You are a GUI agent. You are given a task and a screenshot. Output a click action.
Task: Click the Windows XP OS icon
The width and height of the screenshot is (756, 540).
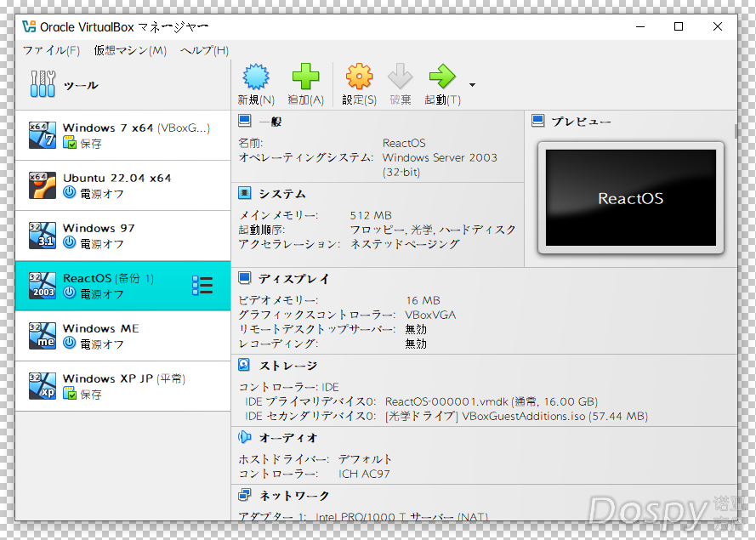[43, 386]
